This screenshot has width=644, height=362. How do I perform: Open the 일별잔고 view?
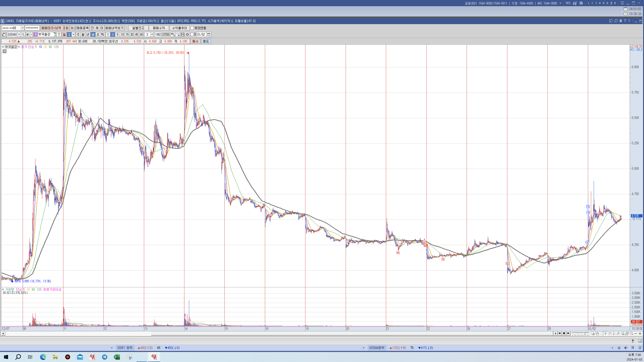pyautogui.click(x=138, y=28)
